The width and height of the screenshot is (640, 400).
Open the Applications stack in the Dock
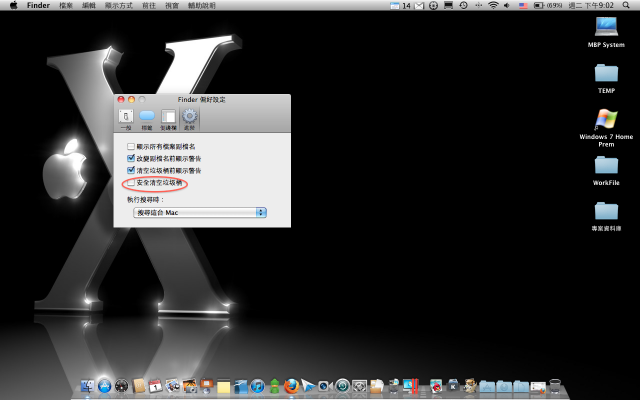[487, 386]
